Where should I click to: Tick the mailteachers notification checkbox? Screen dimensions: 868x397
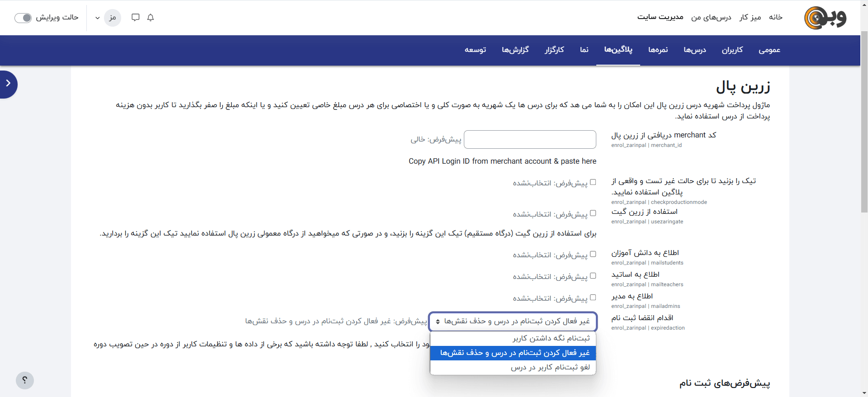tap(593, 276)
